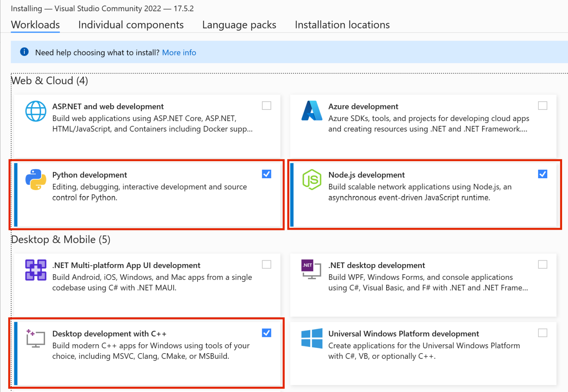Tick the Universal Windows Platform development checkbox
This screenshot has height=392, width=568.
(x=542, y=333)
